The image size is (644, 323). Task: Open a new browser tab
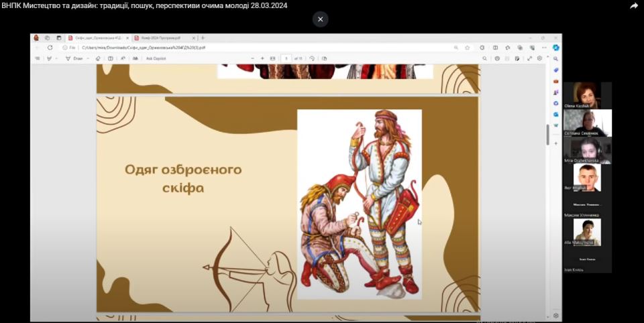point(203,38)
